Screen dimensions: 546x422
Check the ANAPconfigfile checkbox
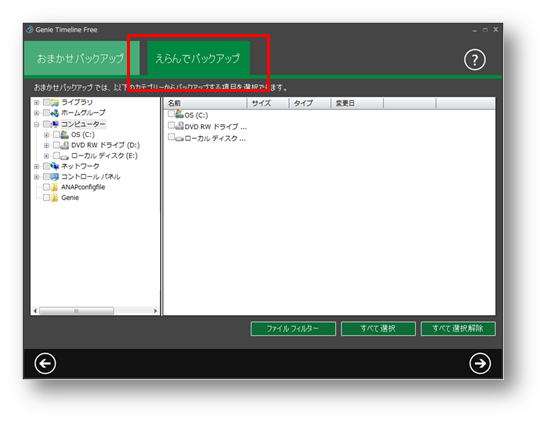click(47, 187)
